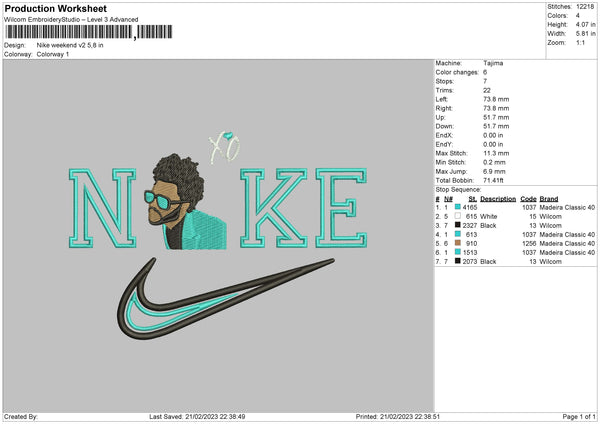Click the "Colorway 1" value
The height and width of the screenshot is (424, 600).
[53, 54]
